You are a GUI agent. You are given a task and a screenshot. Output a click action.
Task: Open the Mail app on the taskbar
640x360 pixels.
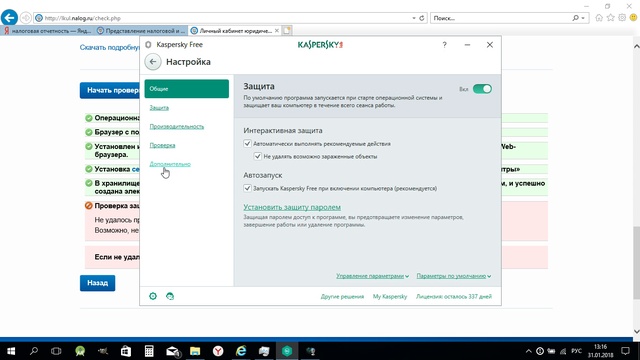(173, 351)
